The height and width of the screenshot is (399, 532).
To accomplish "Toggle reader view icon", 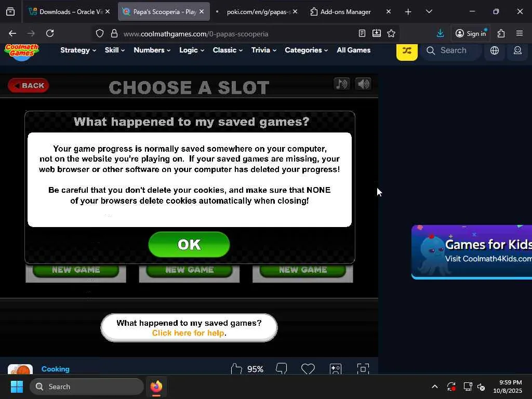I will coord(362,33).
